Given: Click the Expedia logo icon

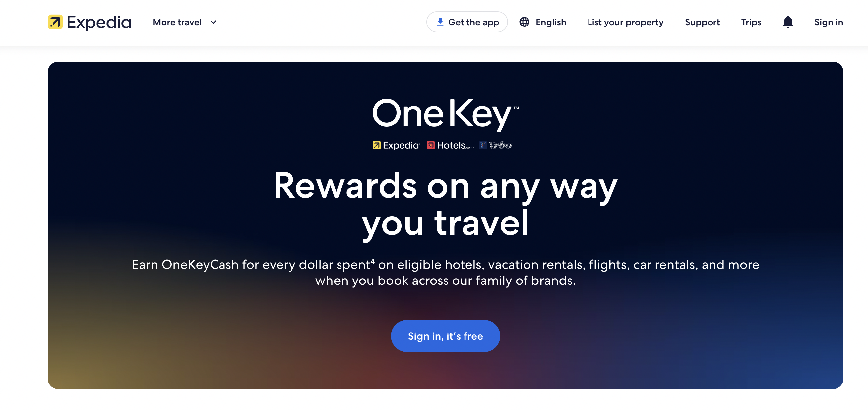Looking at the screenshot, I should tap(54, 22).
